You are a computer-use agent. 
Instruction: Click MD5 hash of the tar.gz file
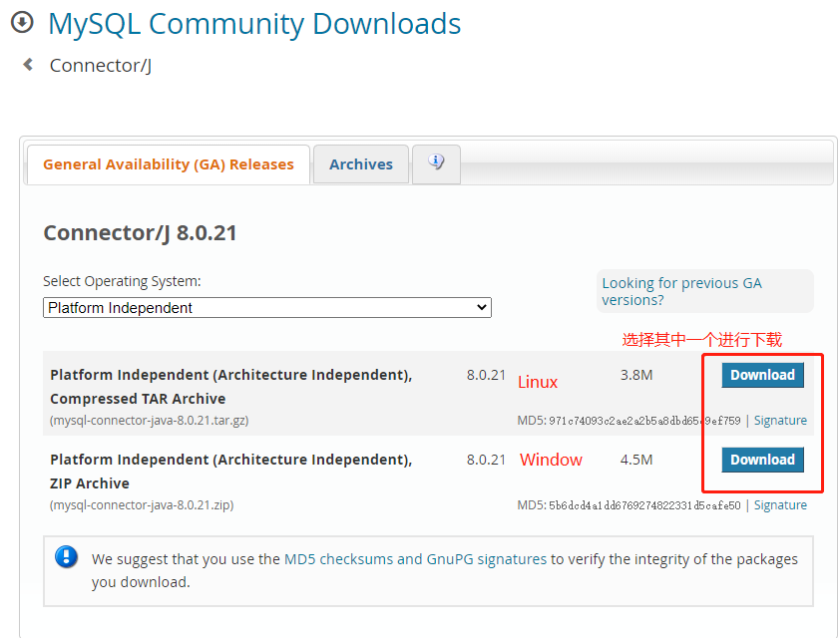(644, 421)
